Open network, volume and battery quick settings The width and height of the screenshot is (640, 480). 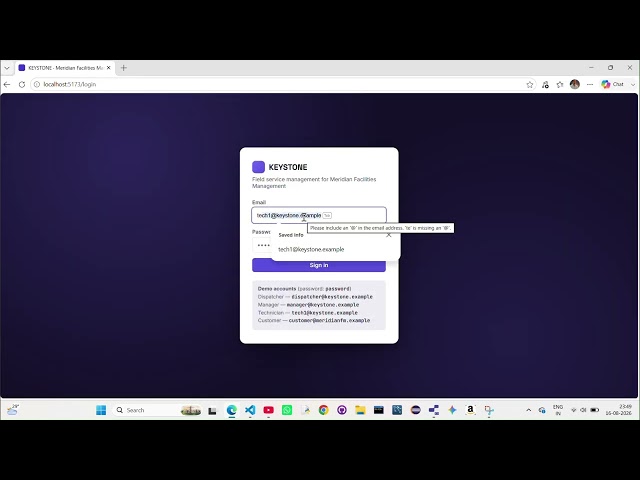click(x=584, y=410)
